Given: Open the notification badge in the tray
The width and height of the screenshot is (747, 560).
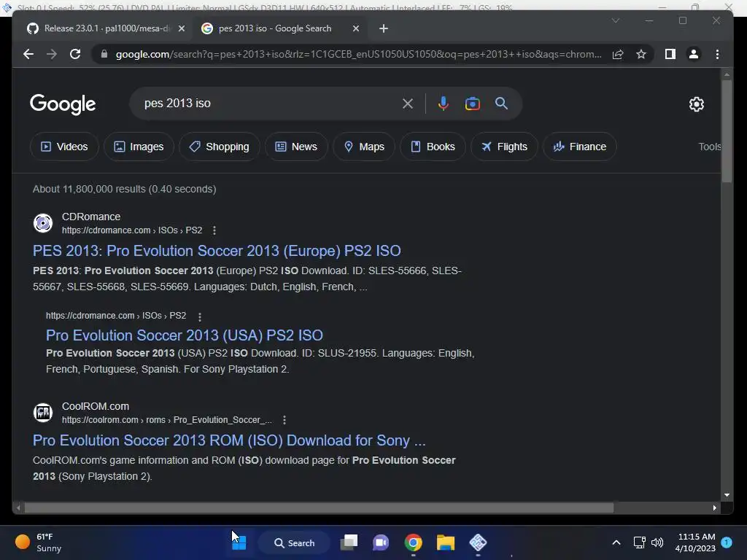Looking at the screenshot, I should point(727,542).
